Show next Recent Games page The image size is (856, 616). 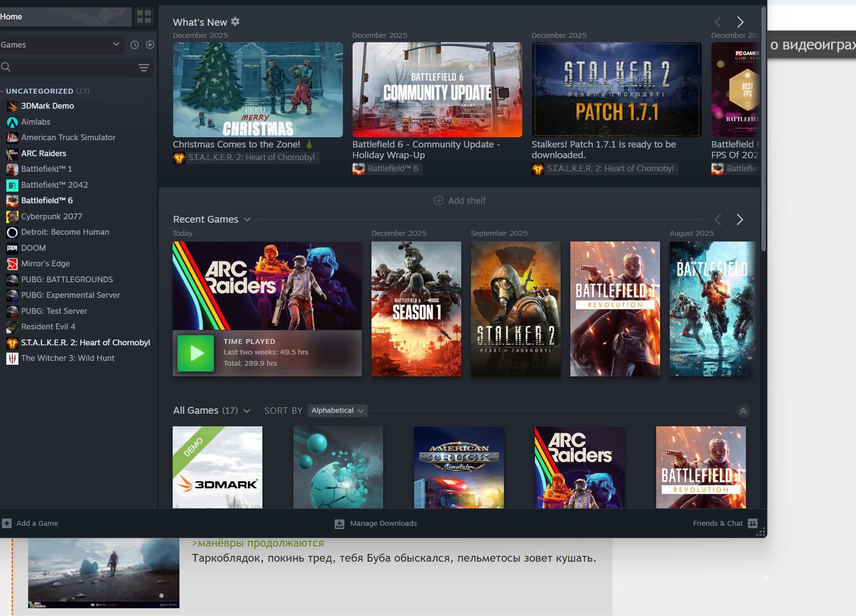click(740, 220)
